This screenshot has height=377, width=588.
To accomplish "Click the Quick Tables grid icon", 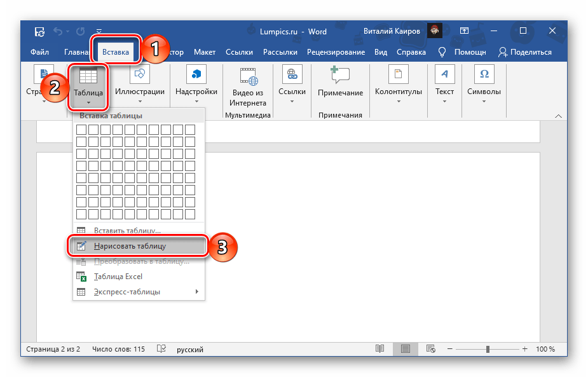I will [81, 292].
